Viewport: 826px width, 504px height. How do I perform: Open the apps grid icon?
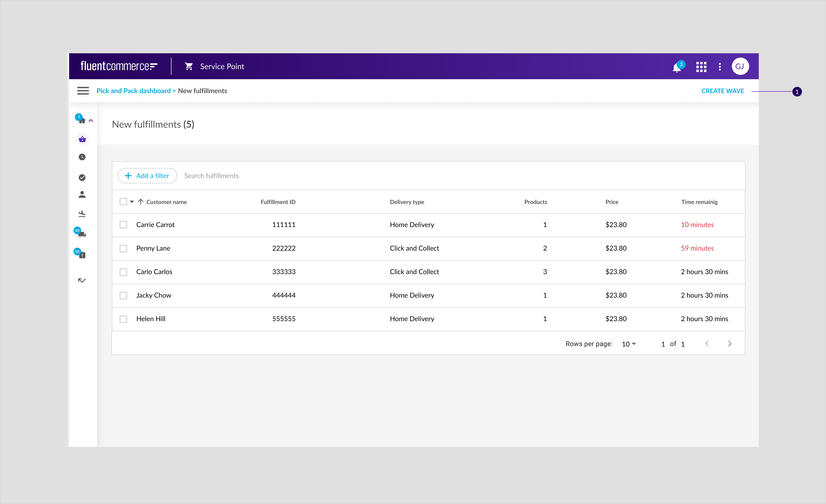coord(701,67)
